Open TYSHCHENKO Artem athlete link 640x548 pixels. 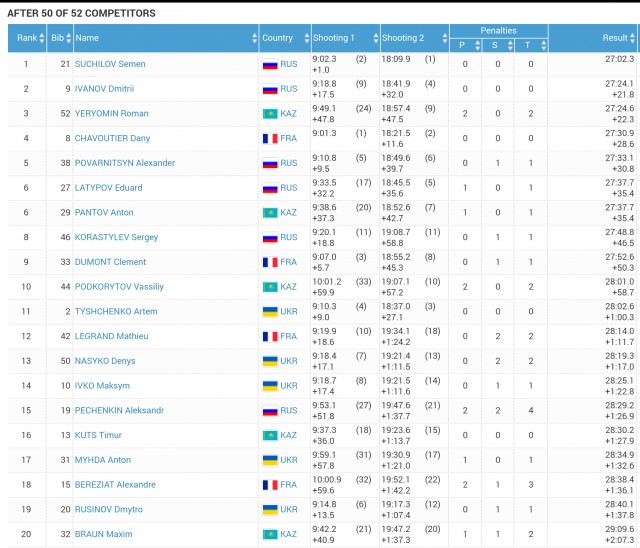pos(116,311)
